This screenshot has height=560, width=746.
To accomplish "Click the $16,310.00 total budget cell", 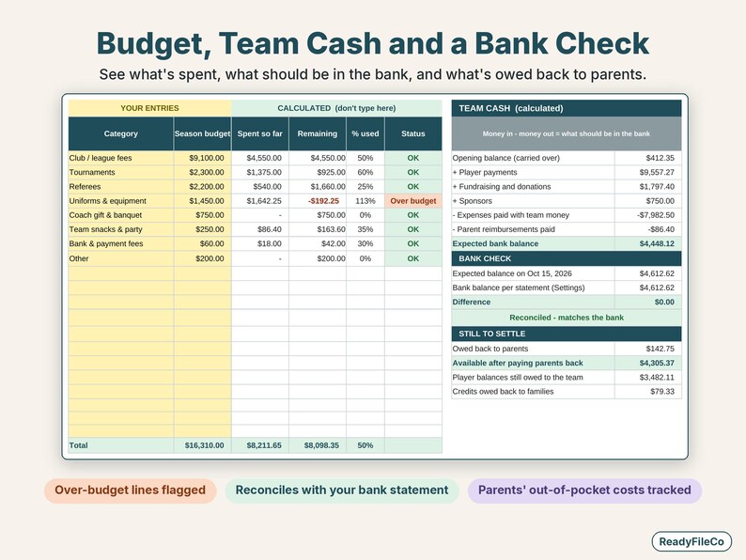I will pos(203,445).
